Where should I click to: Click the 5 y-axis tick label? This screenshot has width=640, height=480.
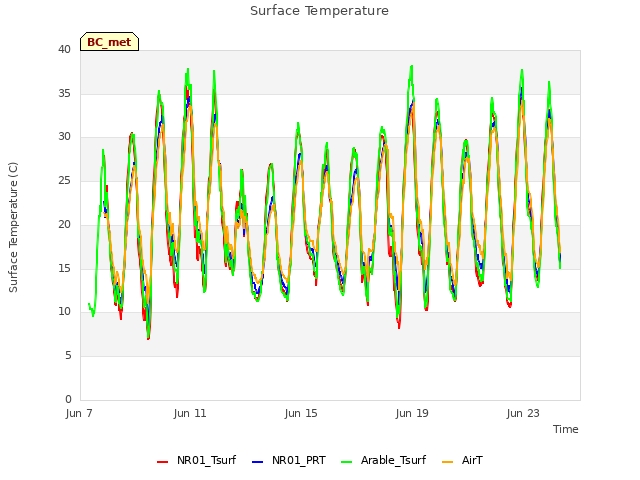pyautogui.click(x=68, y=356)
